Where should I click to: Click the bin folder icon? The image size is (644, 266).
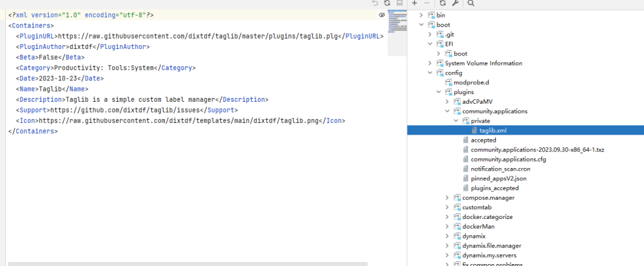point(431,15)
